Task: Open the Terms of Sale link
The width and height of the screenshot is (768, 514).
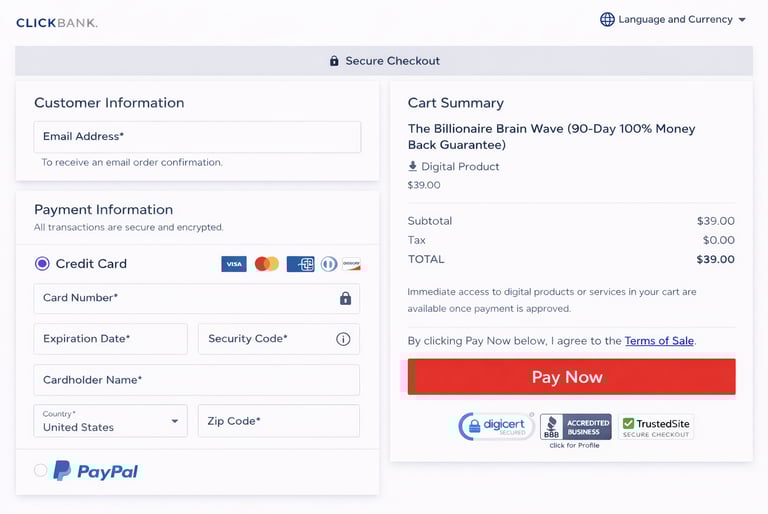Action: (x=659, y=341)
